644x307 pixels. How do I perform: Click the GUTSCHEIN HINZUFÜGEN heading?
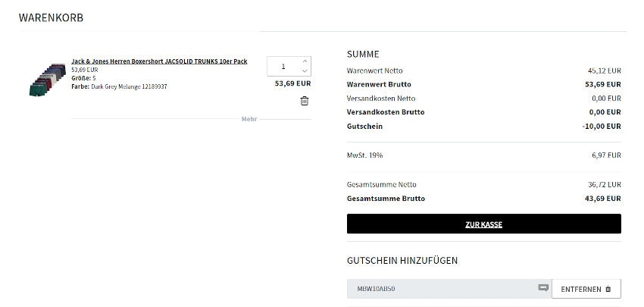(402, 260)
